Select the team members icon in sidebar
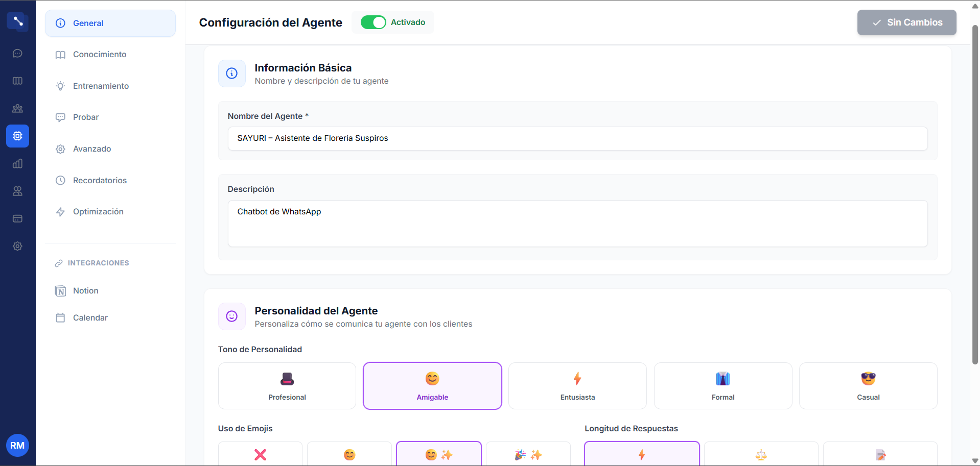This screenshot has height=466, width=980. point(17,108)
